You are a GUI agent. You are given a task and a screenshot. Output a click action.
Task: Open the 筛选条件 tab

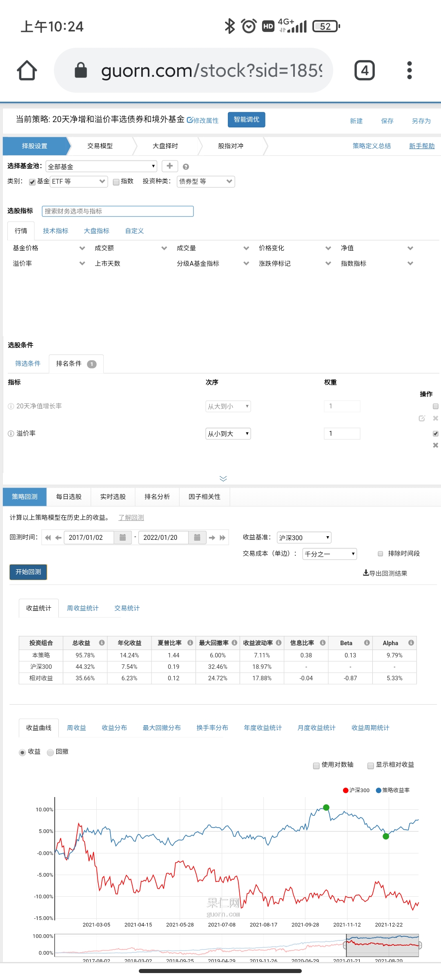(x=28, y=363)
